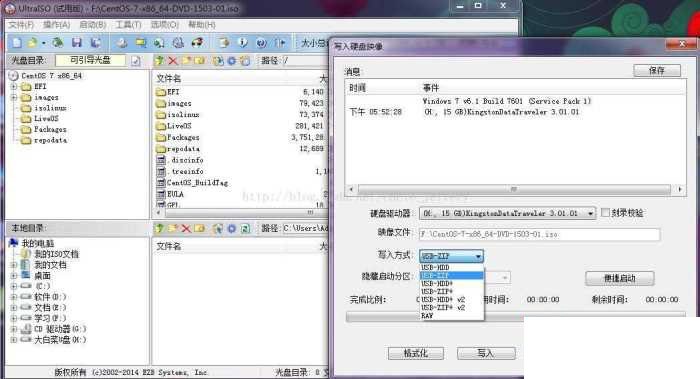700x379 pixels.
Task: Expand the 软件(D:) drive node
Action: click(x=14, y=297)
